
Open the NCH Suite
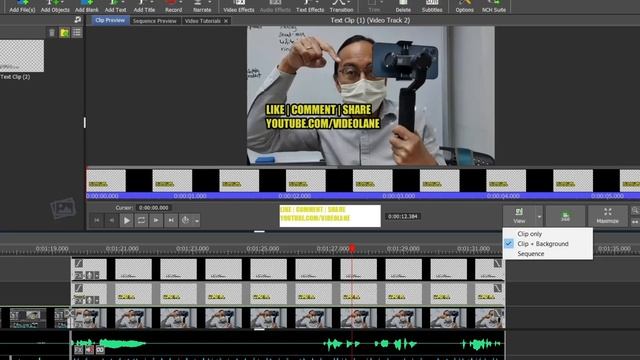(x=493, y=7)
